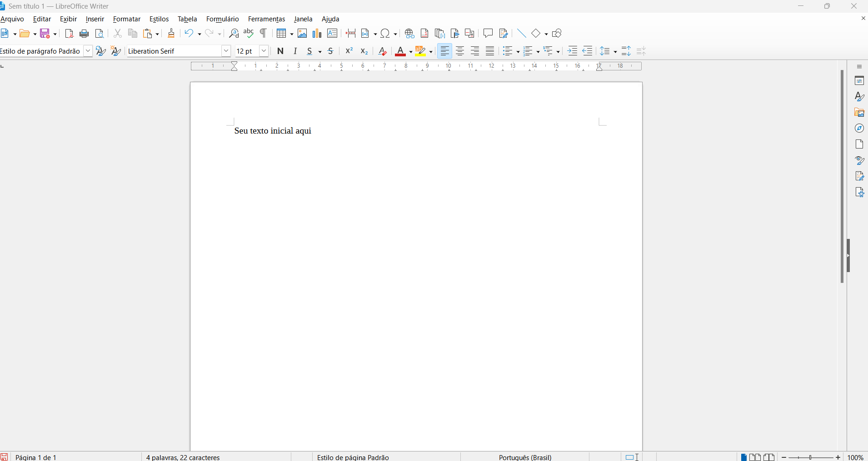
Task: Toggle Strikethrough formatting
Action: click(330, 51)
